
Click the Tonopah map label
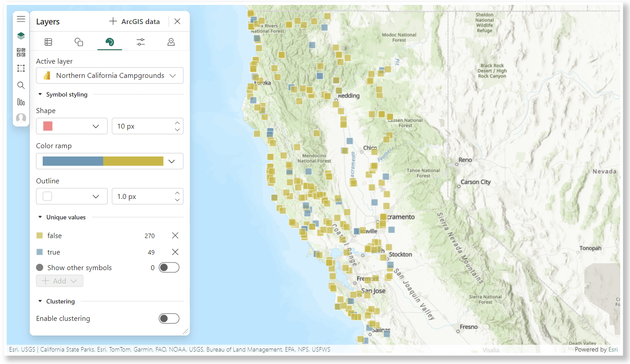(x=590, y=248)
